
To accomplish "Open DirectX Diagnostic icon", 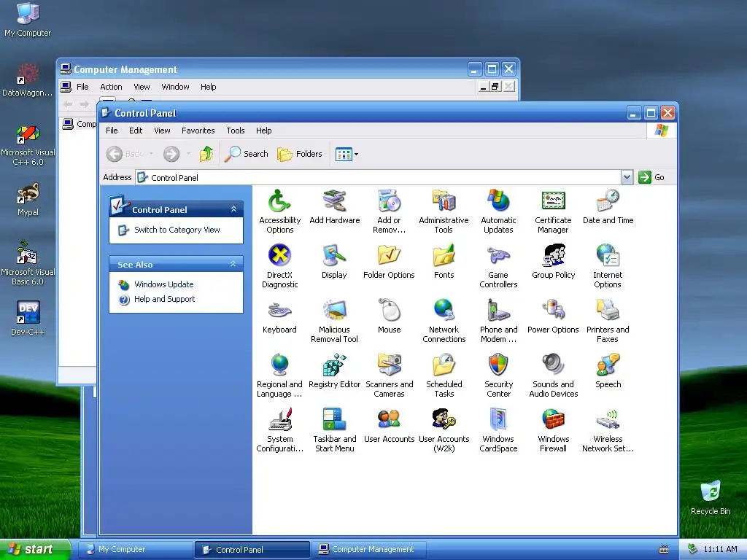I will [x=279, y=266].
